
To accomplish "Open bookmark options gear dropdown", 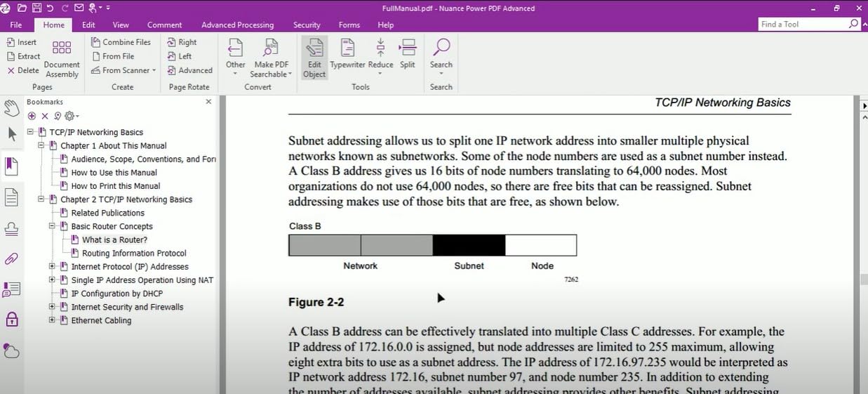I will click(72, 116).
